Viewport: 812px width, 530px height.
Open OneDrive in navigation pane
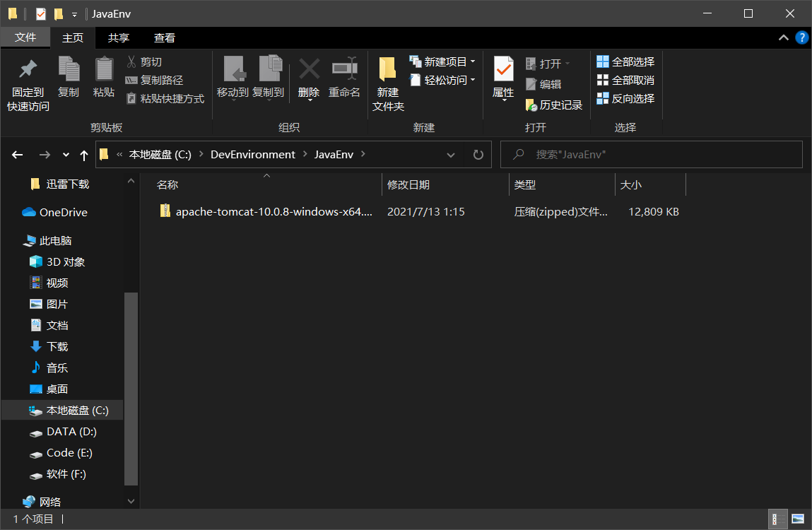click(55, 213)
